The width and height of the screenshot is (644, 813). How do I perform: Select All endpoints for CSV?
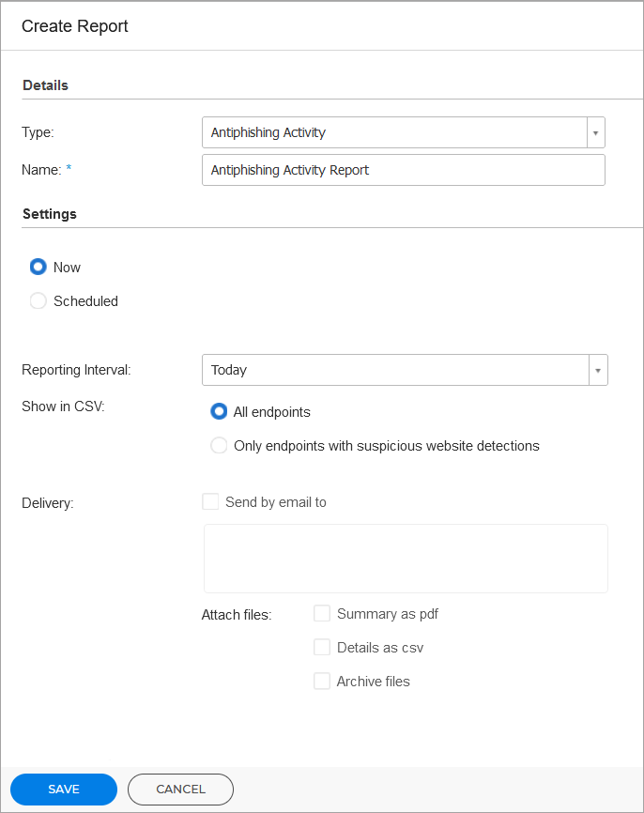[x=219, y=411]
